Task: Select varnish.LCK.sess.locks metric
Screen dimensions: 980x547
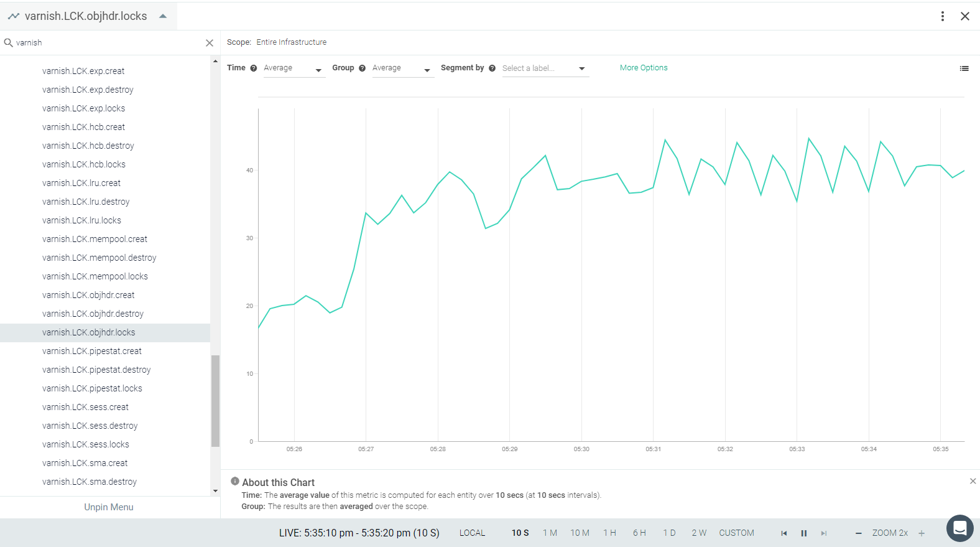Action: point(86,444)
